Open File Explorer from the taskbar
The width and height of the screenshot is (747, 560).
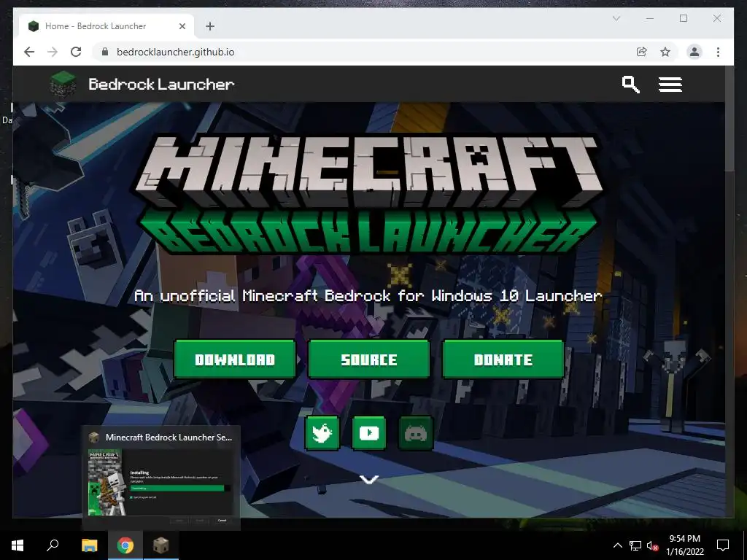89,545
